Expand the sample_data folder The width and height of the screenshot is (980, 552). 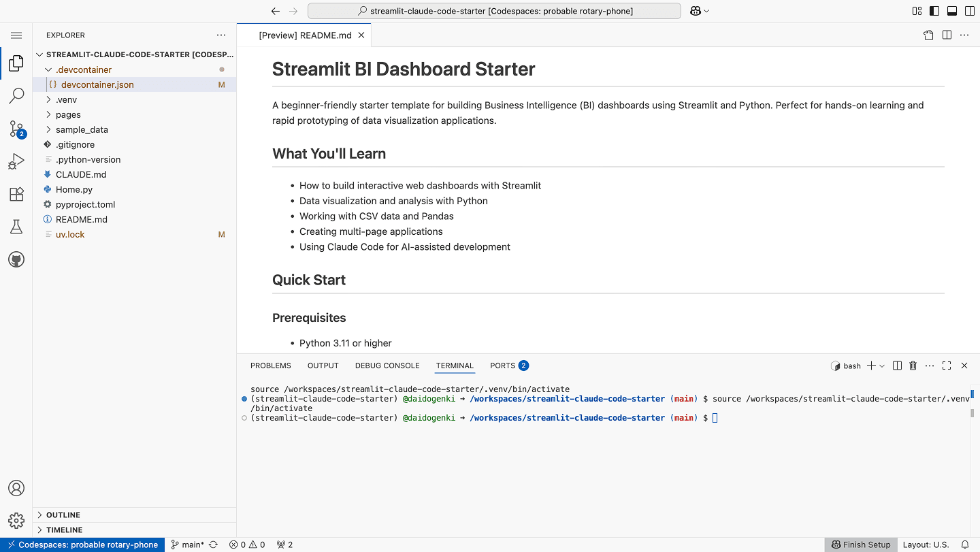(82, 129)
